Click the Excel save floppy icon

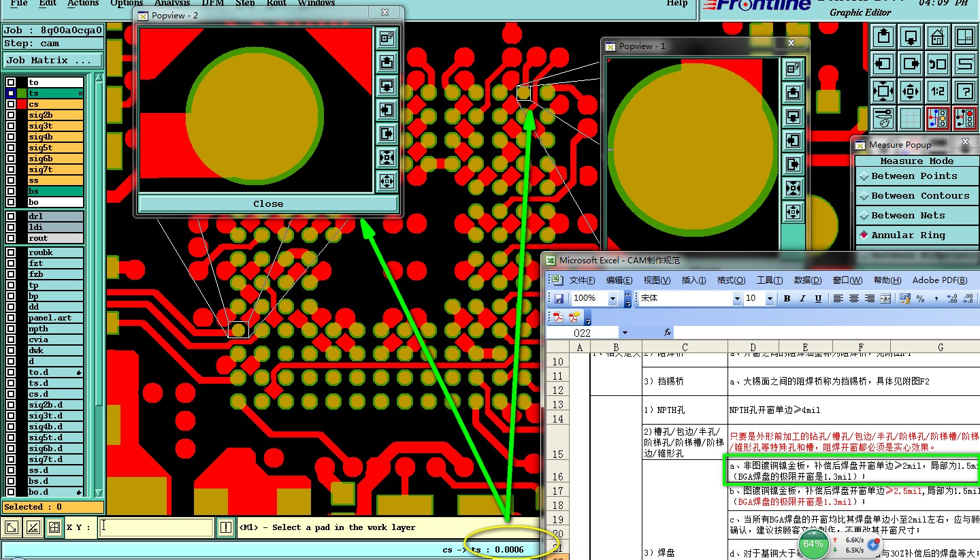[559, 299]
